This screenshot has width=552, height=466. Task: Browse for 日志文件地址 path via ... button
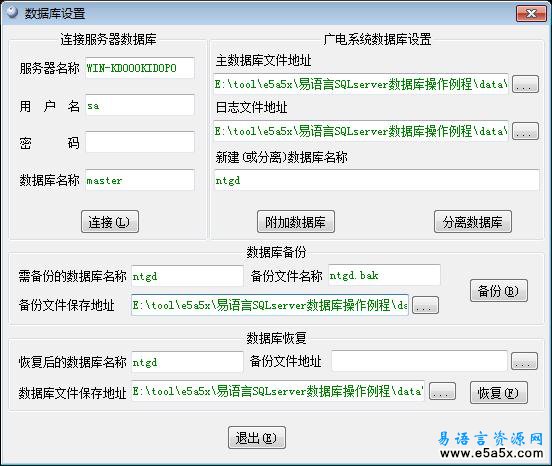pyautogui.click(x=525, y=131)
